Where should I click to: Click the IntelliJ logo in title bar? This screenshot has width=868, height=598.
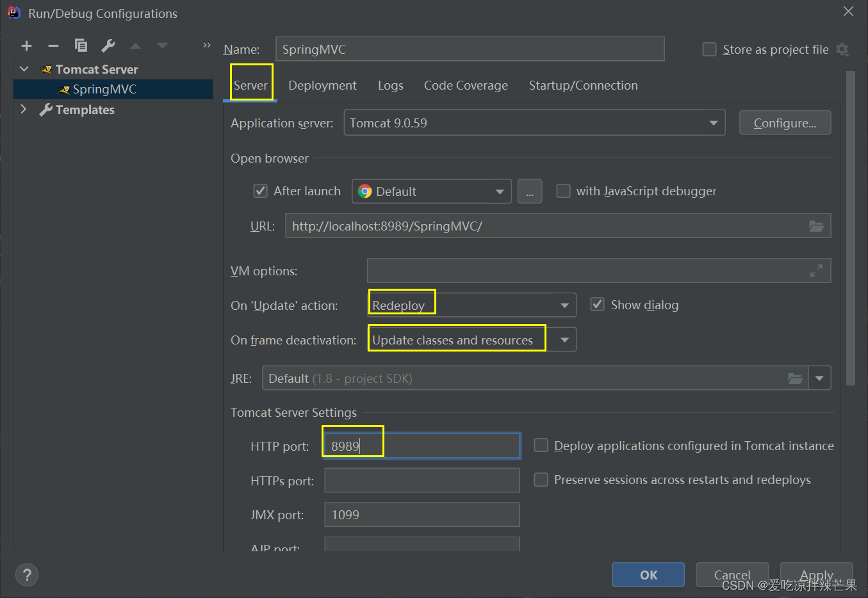[13, 13]
